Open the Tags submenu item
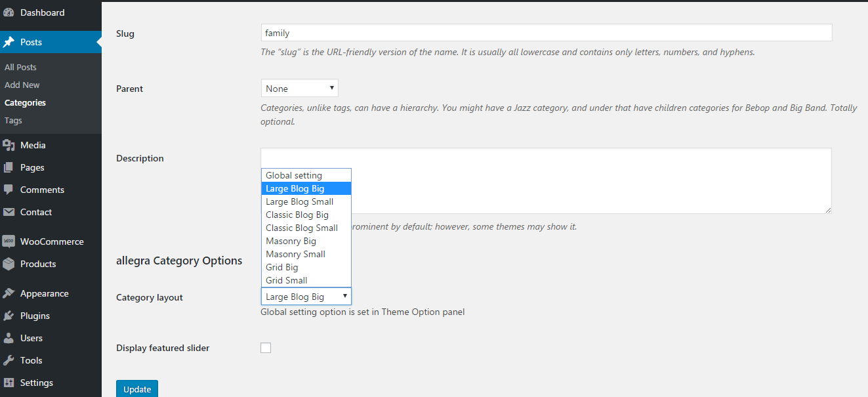 click(13, 120)
